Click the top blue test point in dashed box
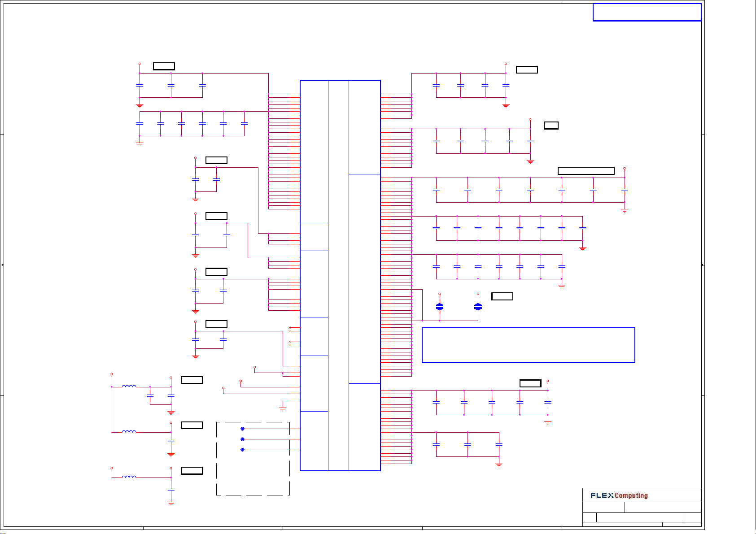 tap(242, 429)
